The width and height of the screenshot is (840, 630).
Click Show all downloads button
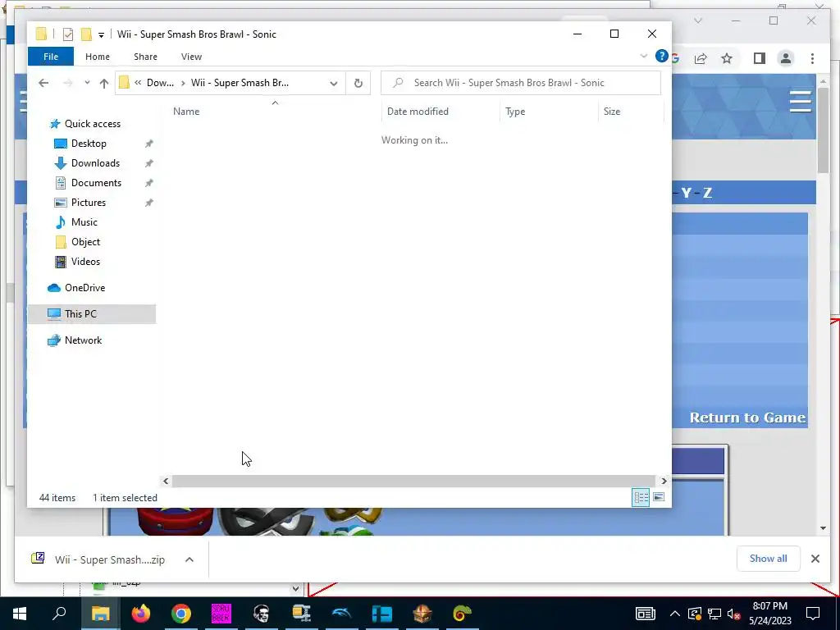(x=768, y=559)
